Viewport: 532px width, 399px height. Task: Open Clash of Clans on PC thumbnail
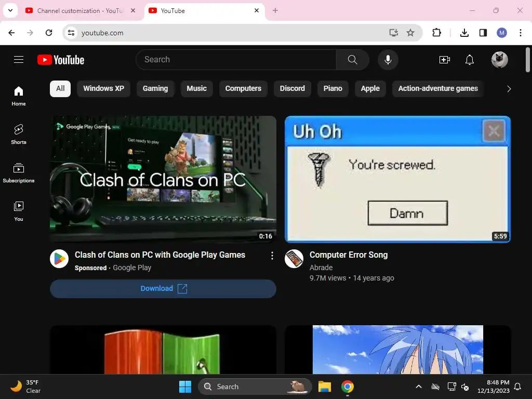point(163,179)
